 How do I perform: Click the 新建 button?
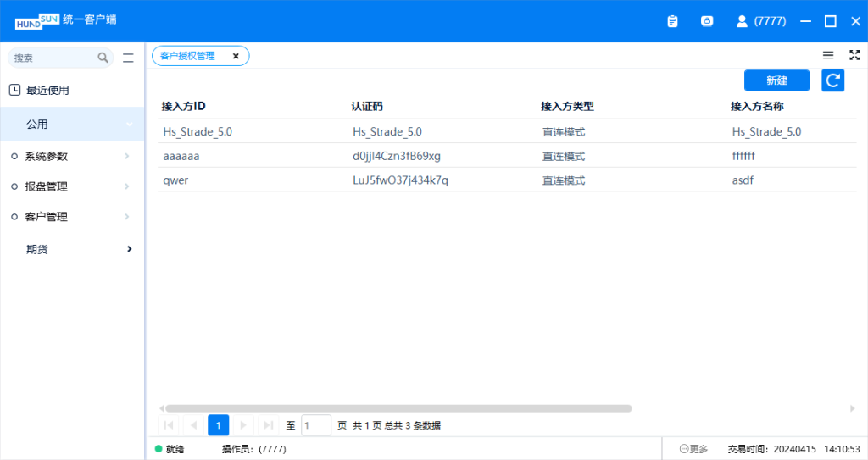point(776,80)
